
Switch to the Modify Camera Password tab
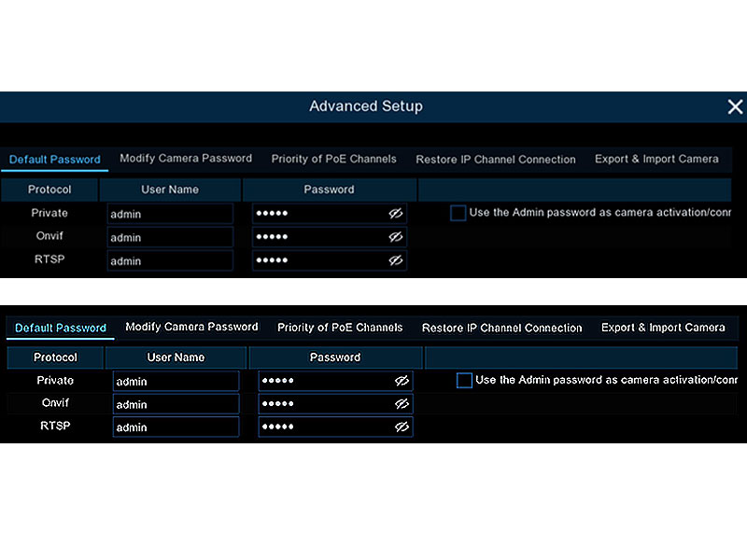click(185, 159)
